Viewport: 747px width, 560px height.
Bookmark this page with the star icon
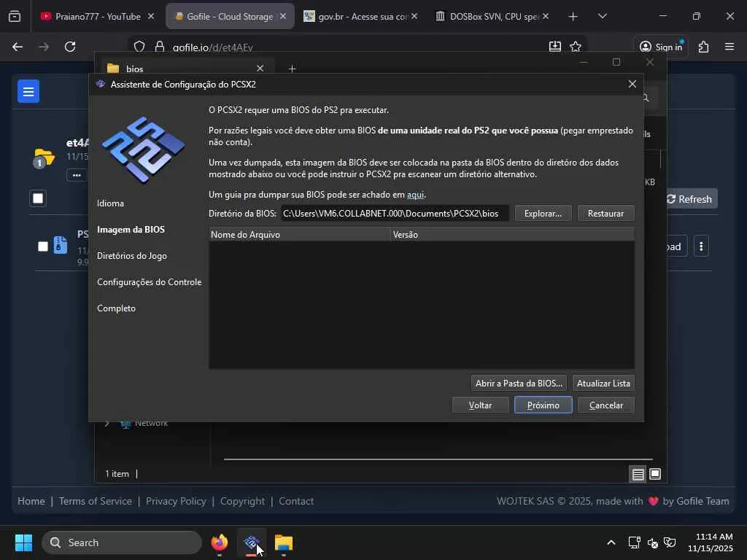(576, 46)
